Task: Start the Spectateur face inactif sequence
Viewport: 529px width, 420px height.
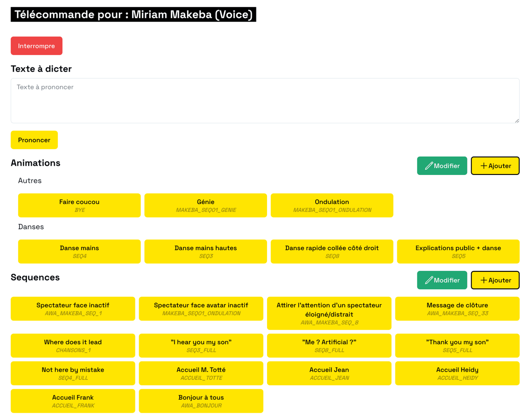Action: point(73,309)
